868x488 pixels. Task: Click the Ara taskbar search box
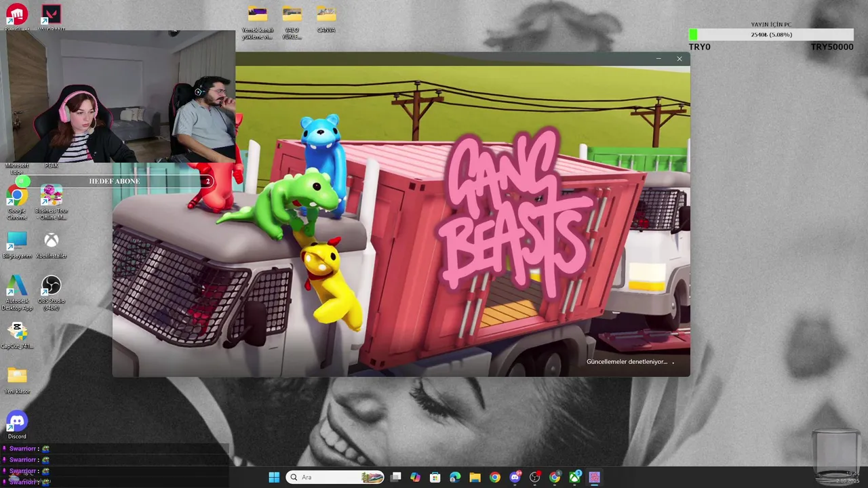click(336, 477)
